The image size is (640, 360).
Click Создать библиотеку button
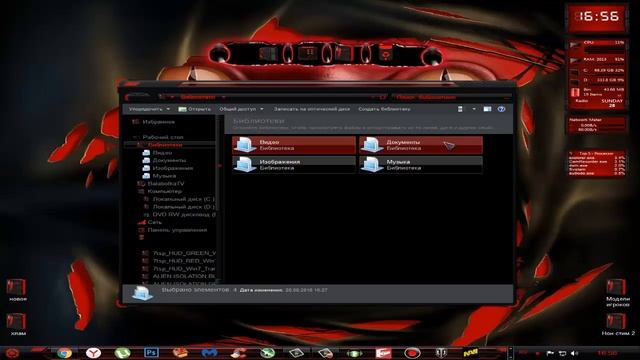coord(384,109)
